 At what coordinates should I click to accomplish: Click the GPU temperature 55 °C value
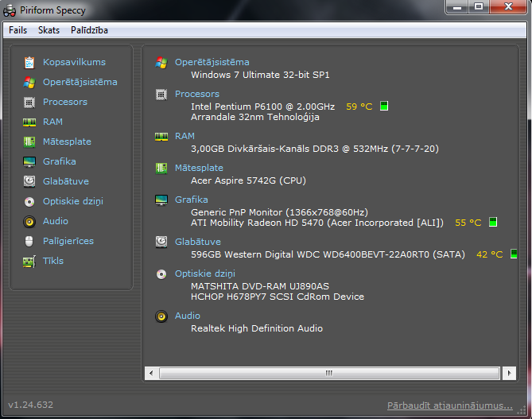468,223
